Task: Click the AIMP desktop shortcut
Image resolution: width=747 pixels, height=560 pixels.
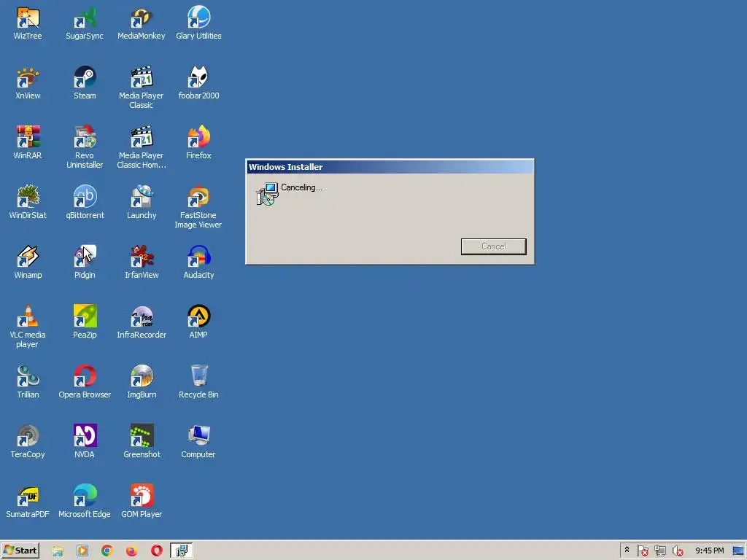Action: pyautogui.click(x=198, y=322)
